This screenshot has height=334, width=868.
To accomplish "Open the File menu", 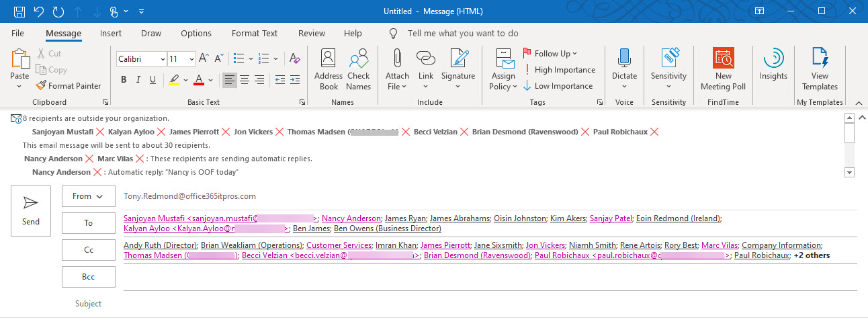I will click(17, 33).
